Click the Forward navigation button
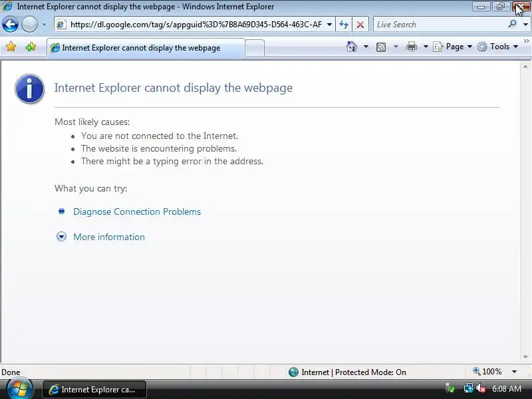 (x=29, y=25)
